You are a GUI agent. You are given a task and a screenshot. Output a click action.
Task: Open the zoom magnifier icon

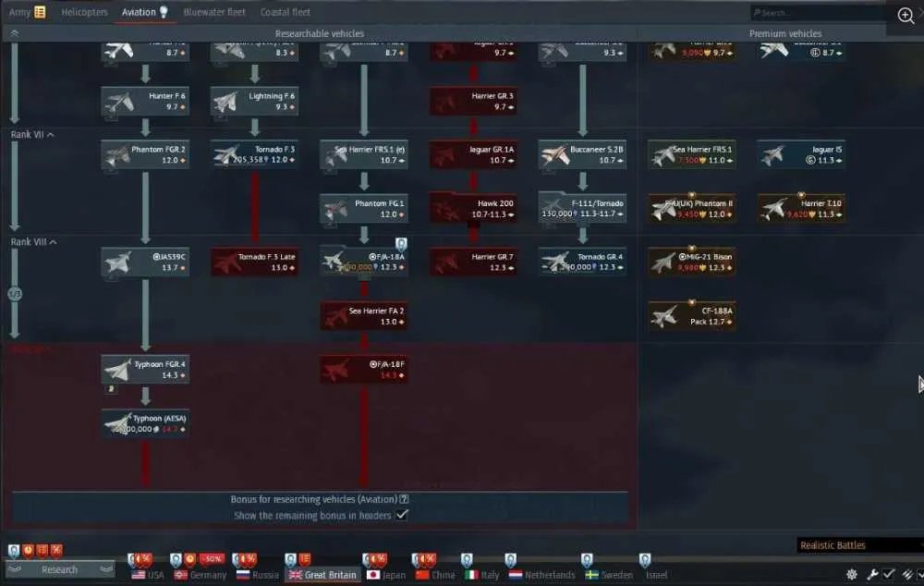click(x=906, y=16)
